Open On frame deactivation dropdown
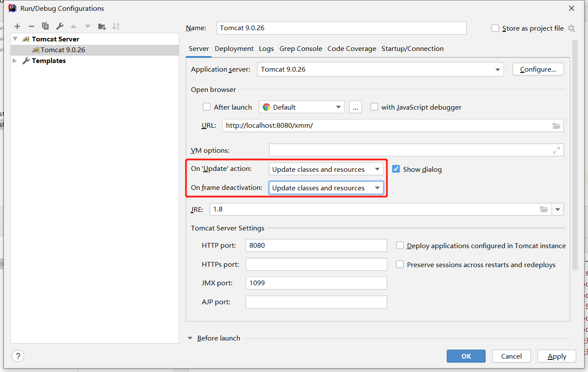Image resolution: width=588 pixels, height=372 pixels. point(326,188)
